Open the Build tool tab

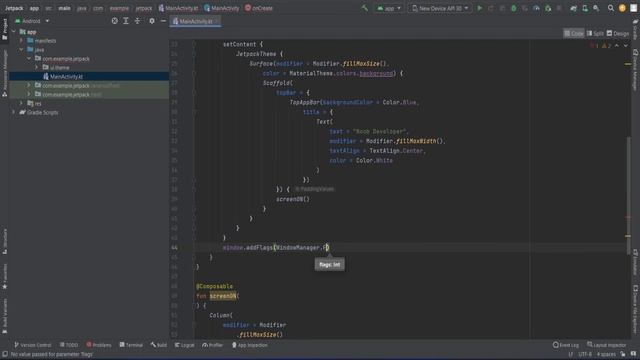[159, 345]
